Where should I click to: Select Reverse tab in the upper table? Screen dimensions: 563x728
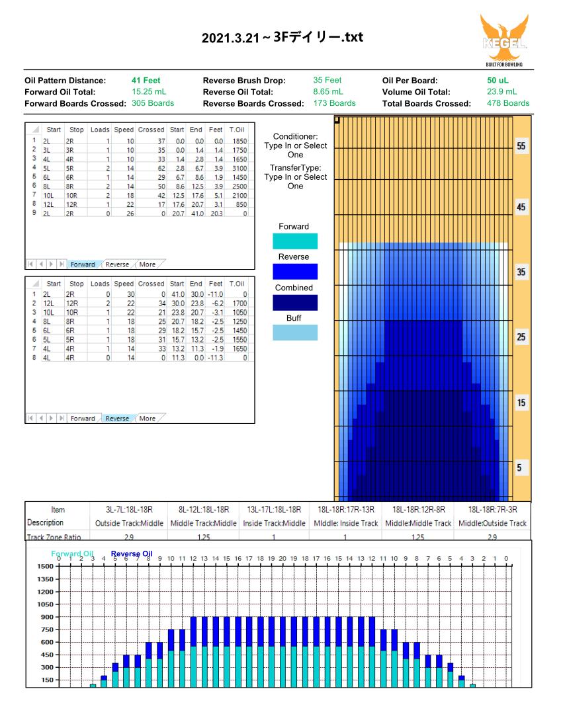(117, 264)
